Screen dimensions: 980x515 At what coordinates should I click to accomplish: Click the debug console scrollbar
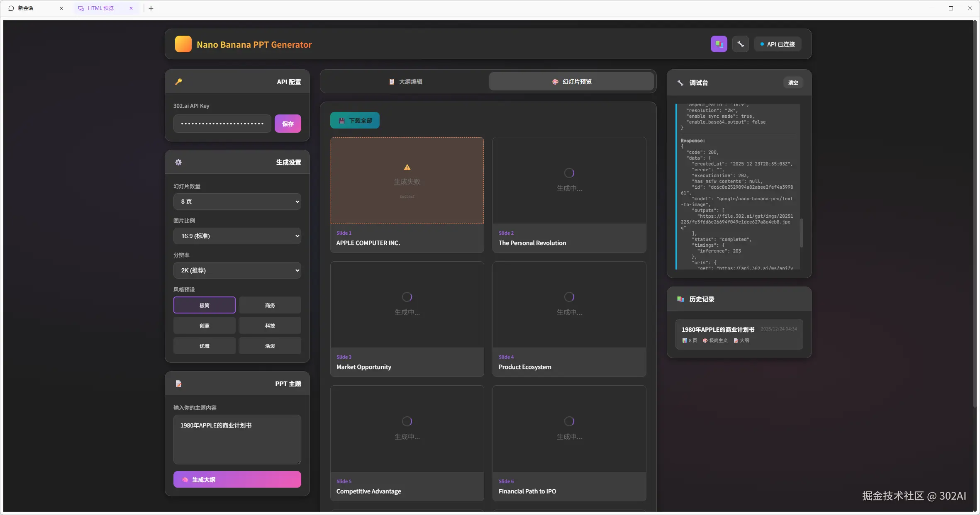pyautogui.click(x=801, y=233)
